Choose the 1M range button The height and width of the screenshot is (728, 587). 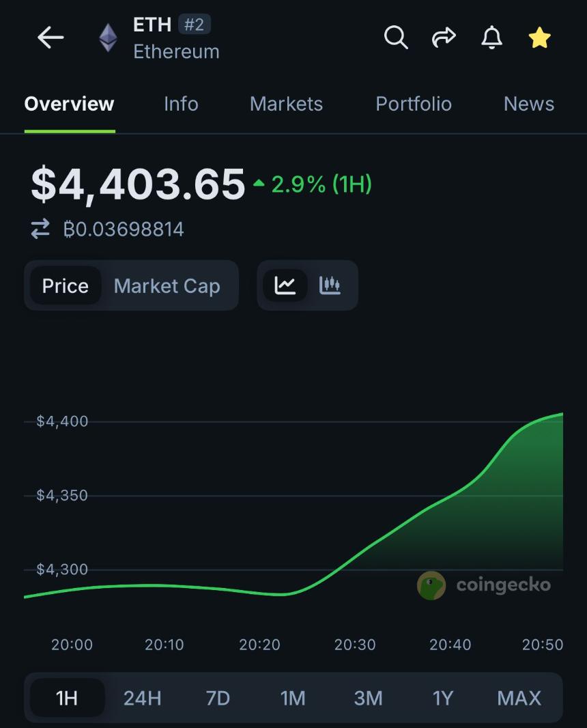coord(293,699)
